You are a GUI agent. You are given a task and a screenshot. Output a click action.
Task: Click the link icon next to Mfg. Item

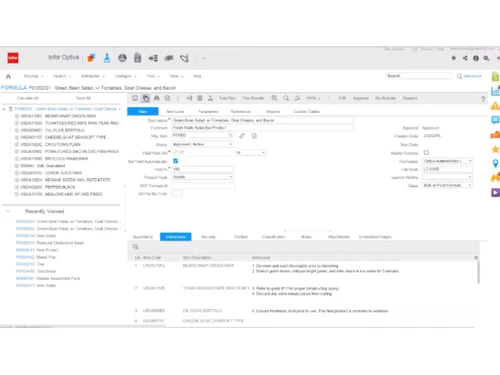(x=242, y=136)
